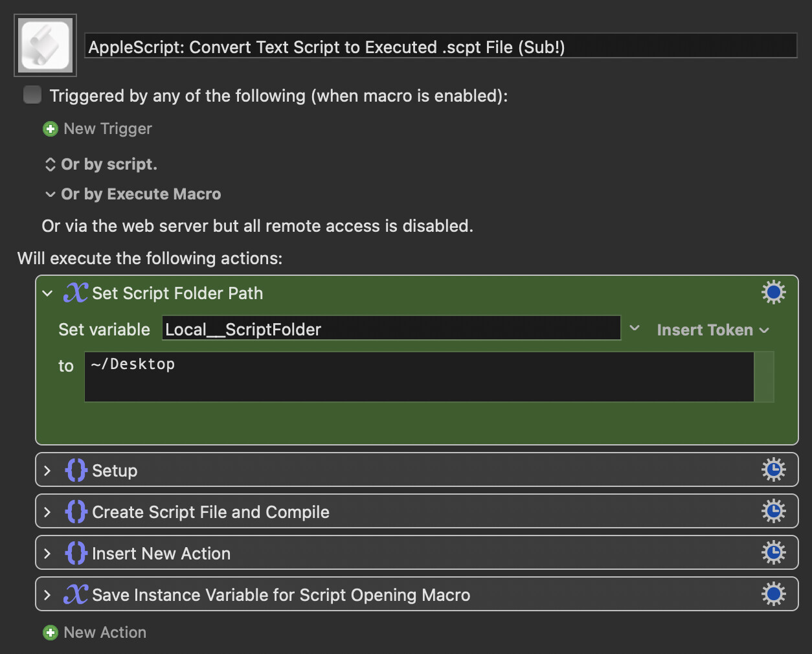
Task: Click the Create Script File group braces icon
Action: coord(76,512)
